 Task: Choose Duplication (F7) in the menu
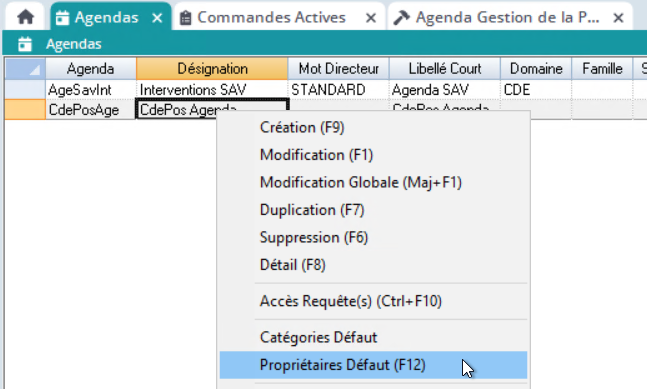pyautogui.click(x=312, y=210)
